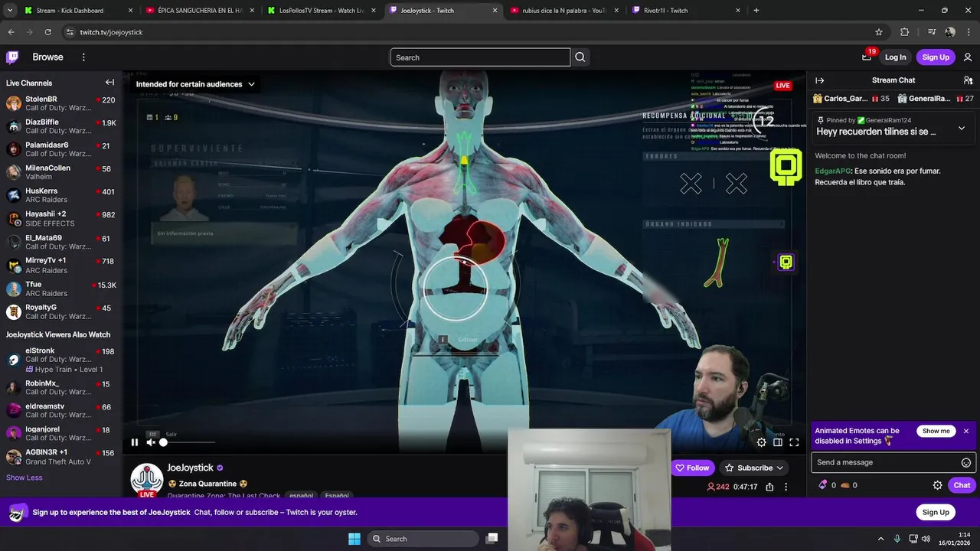
Task: Toggle theatre mode on the player
Action: (x=778, y=442)
